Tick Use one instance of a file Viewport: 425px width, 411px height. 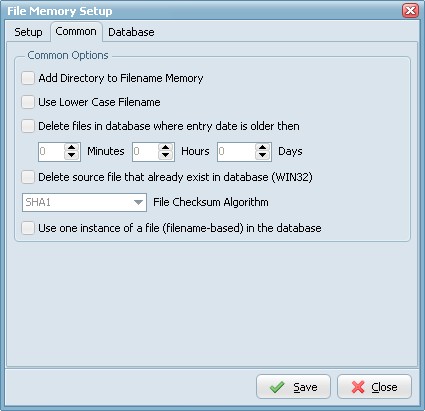(28, 228)
